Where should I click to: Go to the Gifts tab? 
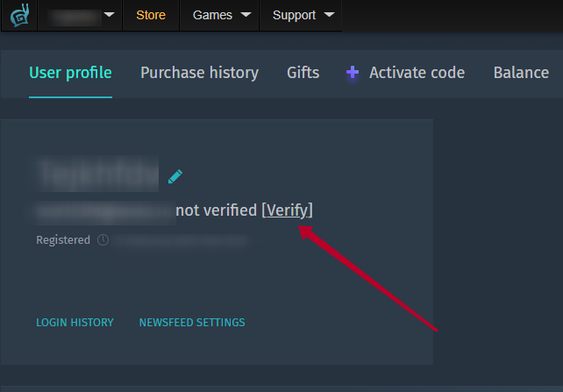point(303,73)
